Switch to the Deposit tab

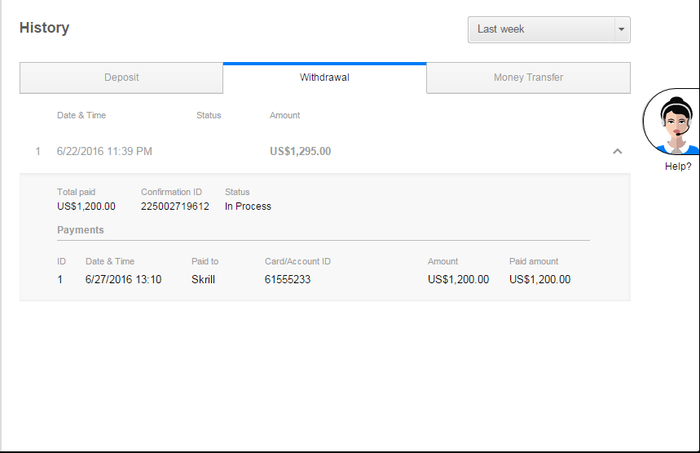pyautogui.click(x=121, y=78)
